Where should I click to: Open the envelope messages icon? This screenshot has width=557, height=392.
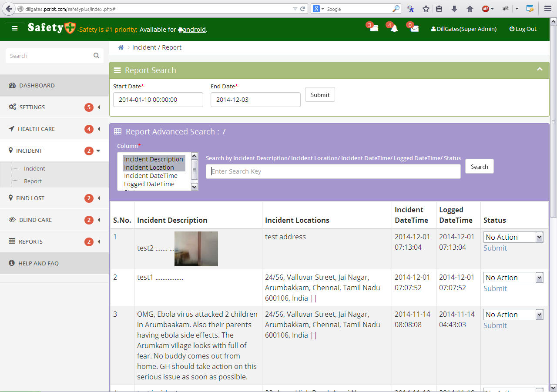[x=414, y=28]
